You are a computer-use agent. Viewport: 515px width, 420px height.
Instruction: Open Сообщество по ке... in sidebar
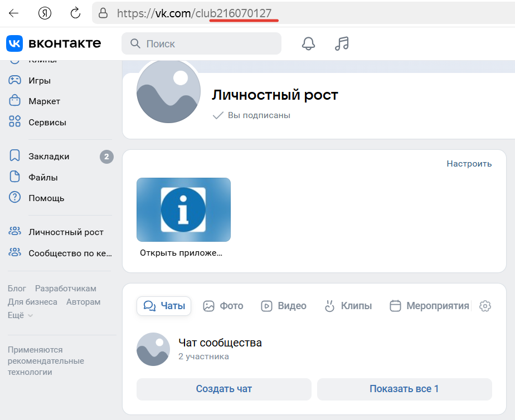70,253
